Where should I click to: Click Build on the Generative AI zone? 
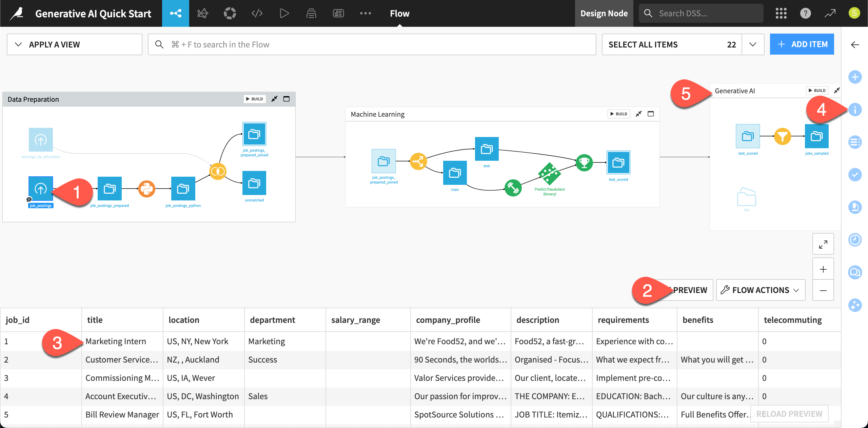[817, 91]
